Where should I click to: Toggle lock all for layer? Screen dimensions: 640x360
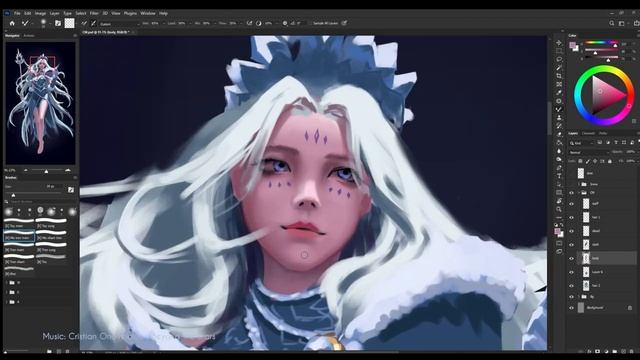[x=610, y=162]
